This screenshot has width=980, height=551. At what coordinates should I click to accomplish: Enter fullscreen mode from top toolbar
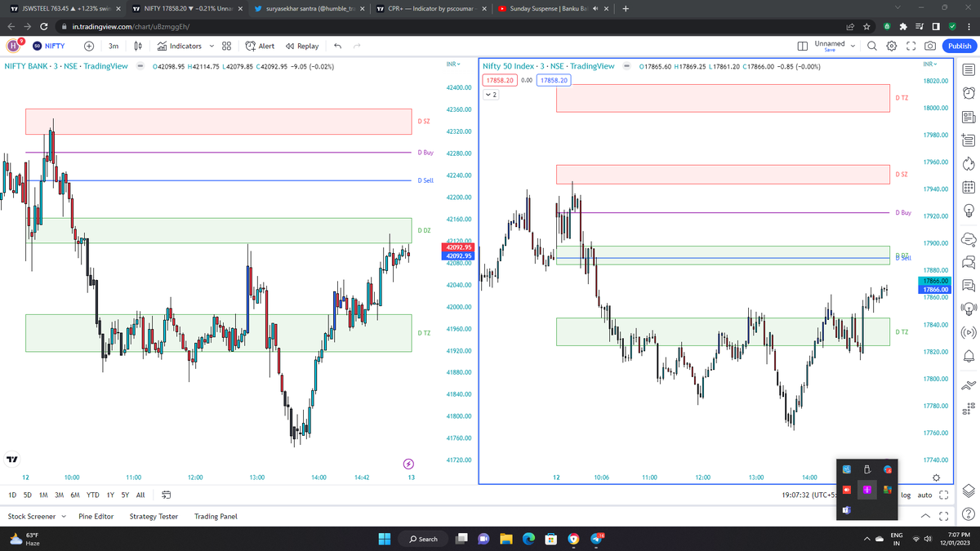click(911, 46)
